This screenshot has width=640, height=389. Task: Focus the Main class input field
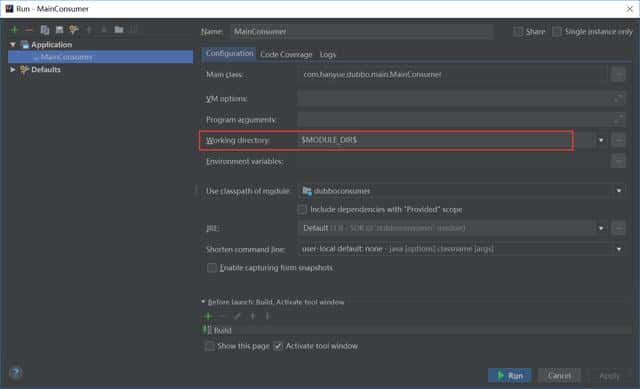tap(453, 75)
